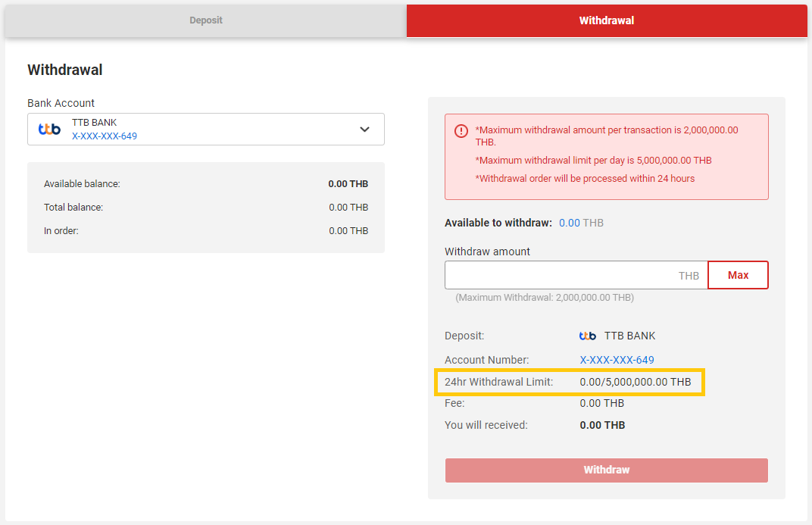Screen dimensions: 812x525
Task: Click the Maximum Withdrawal 2,000,000.00 THB hint
Action: 545,298
